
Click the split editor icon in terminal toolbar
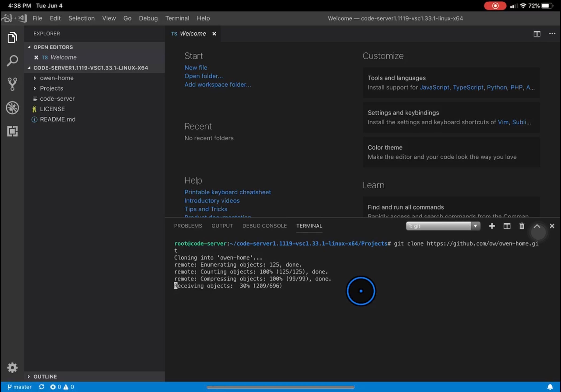(x=507, y=226)
